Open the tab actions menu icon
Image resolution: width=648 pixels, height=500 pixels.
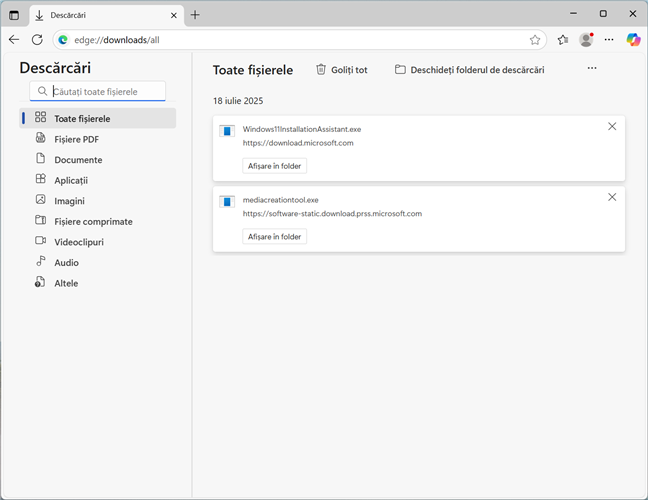14,15
